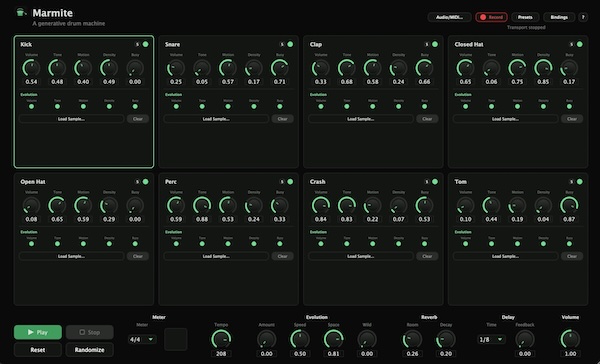600x364 pixels.
Task: Click the Closed Hat Density knob at 0.85
Action: pyautogui.click(x=543, y=69)
